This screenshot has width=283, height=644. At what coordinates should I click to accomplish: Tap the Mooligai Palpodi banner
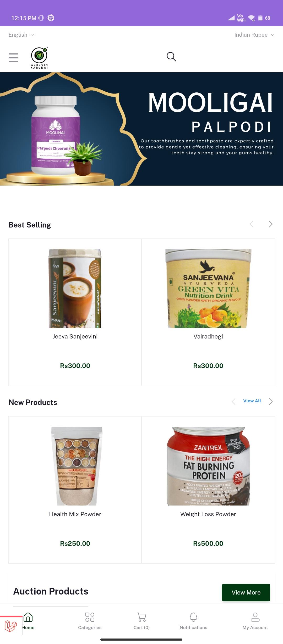pyautogui.click(x=141, y=129)
